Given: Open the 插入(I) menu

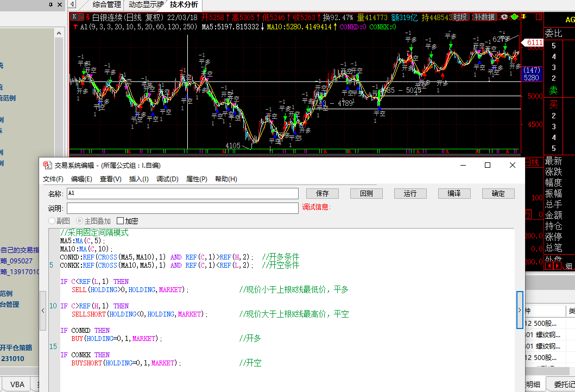Looking at the screenshot, I should coord(138,179).
